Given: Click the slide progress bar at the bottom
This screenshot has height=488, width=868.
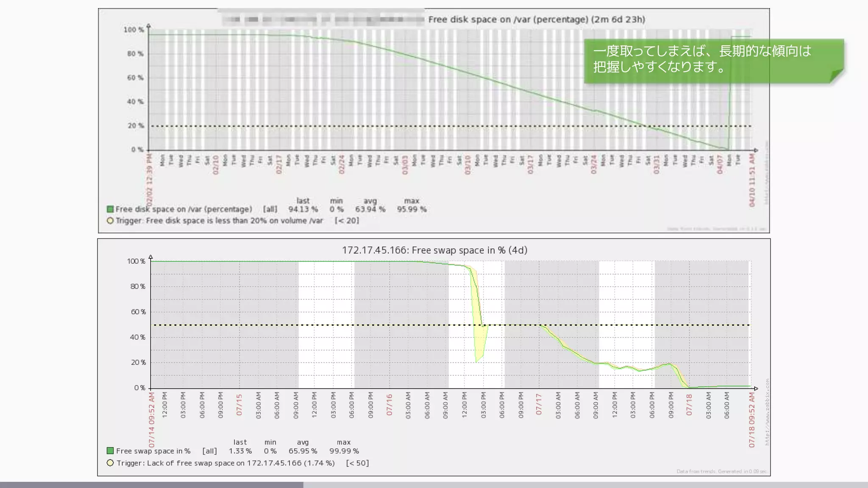Looking at the screenshot, I should pos(152,485).
